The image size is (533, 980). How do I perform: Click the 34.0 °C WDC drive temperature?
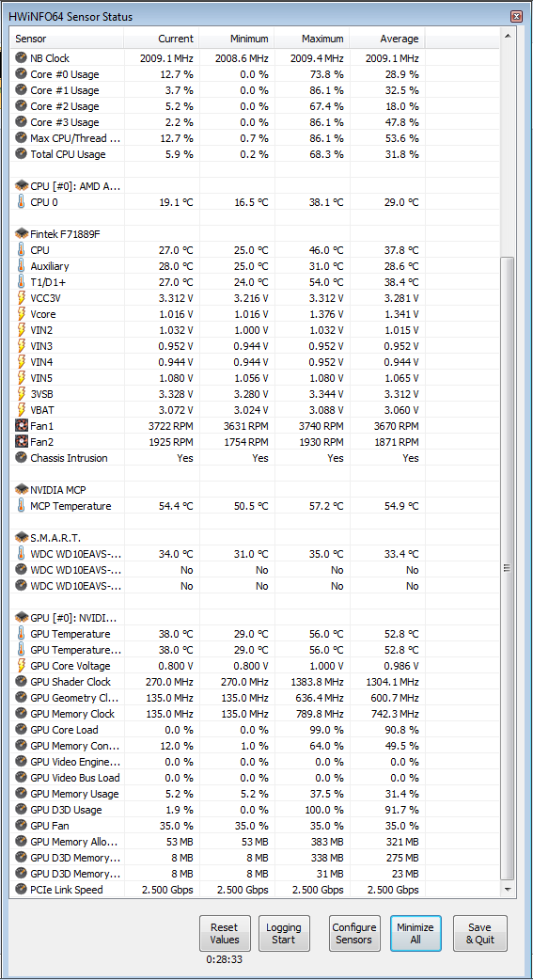coord(174,554)
